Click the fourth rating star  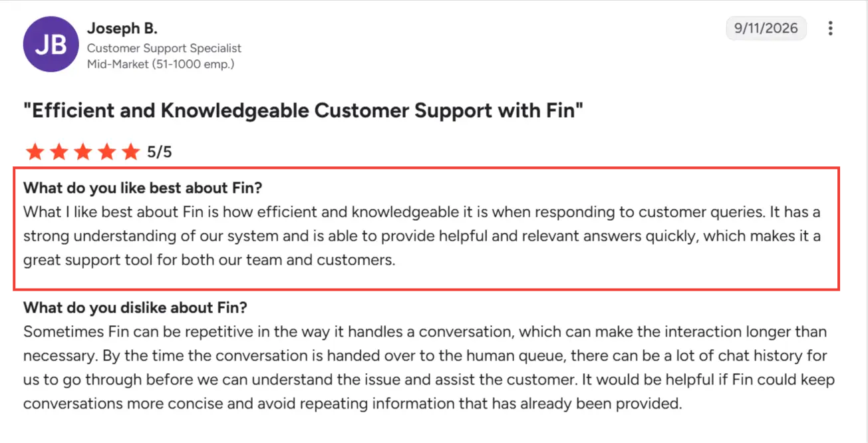[107, 152]
